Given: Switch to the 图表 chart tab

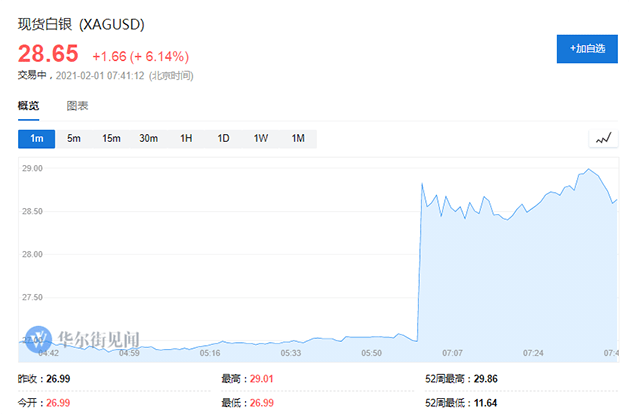Looking at the screenshot, I should 77,106.
